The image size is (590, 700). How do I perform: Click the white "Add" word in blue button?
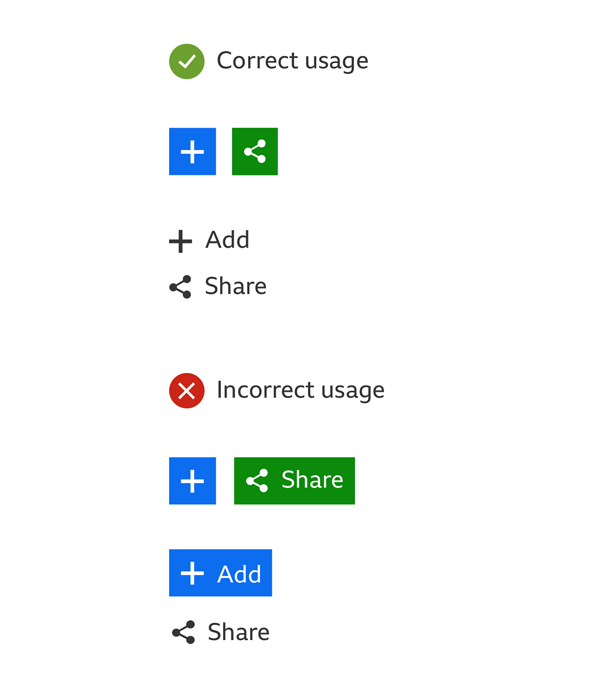click(x=239, y=574)
